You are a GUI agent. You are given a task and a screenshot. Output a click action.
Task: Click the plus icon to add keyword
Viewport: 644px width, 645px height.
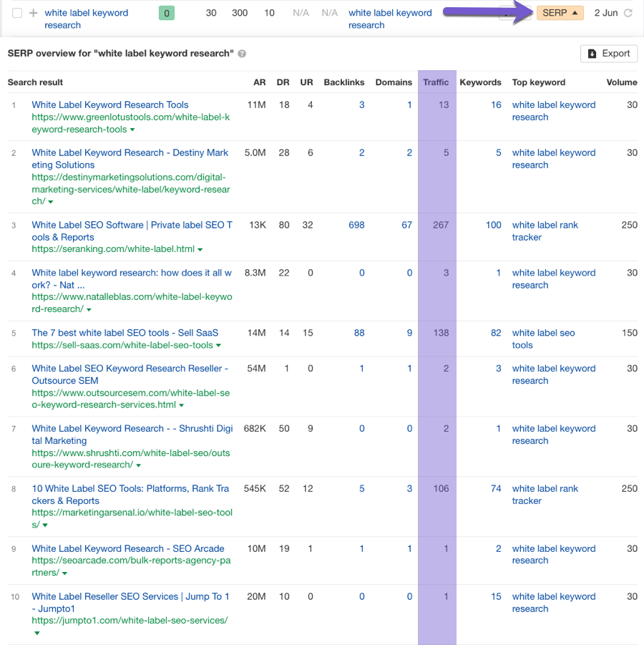tap(33, 13)
